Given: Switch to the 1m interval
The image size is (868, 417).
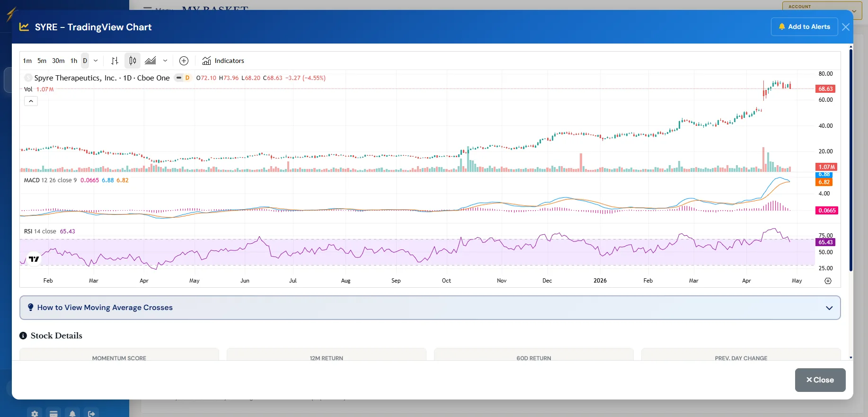Looking at the screenshot, I should click(x=27, y=61).
